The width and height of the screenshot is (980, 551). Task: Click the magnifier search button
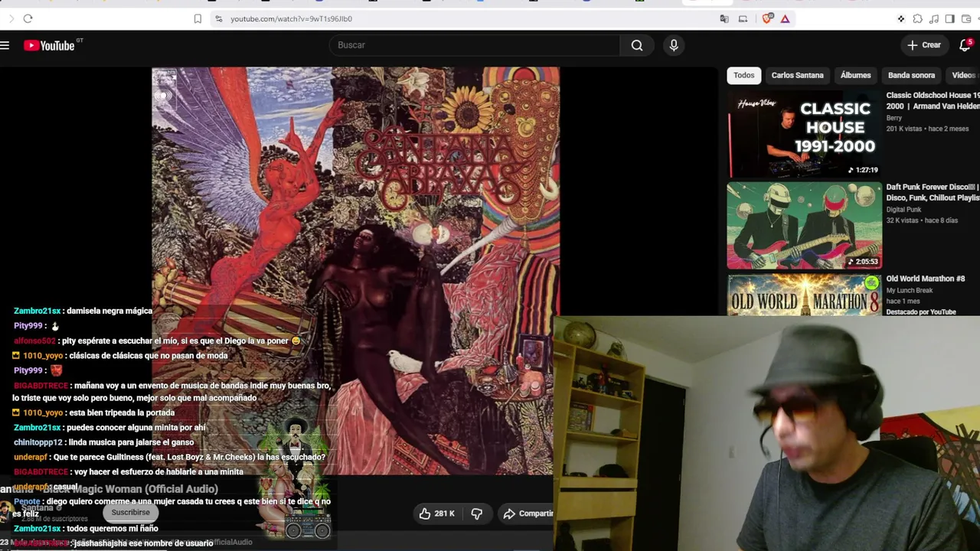[637, 45]
